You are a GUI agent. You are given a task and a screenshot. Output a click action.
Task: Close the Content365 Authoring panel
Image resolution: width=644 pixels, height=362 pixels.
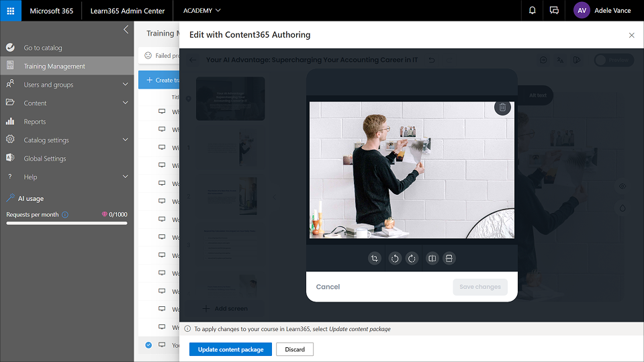pos(631,35)
